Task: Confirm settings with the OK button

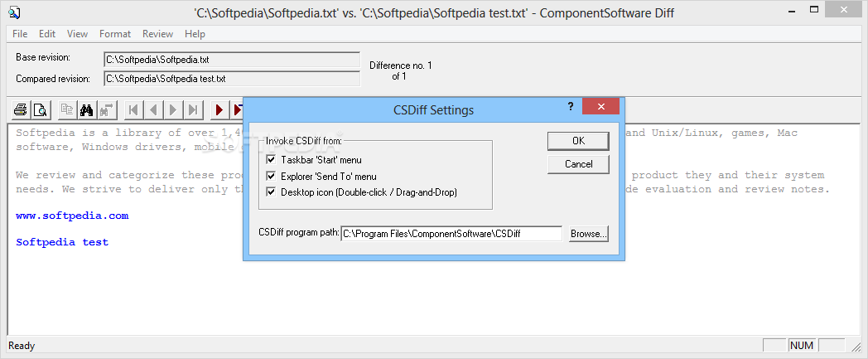Action: pyautogui.click(x=578, y=141)
